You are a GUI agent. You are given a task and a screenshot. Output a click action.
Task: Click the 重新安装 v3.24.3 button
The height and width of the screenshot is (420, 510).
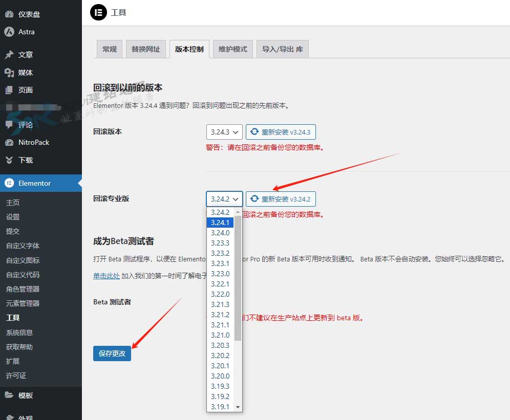pos(281,132)
